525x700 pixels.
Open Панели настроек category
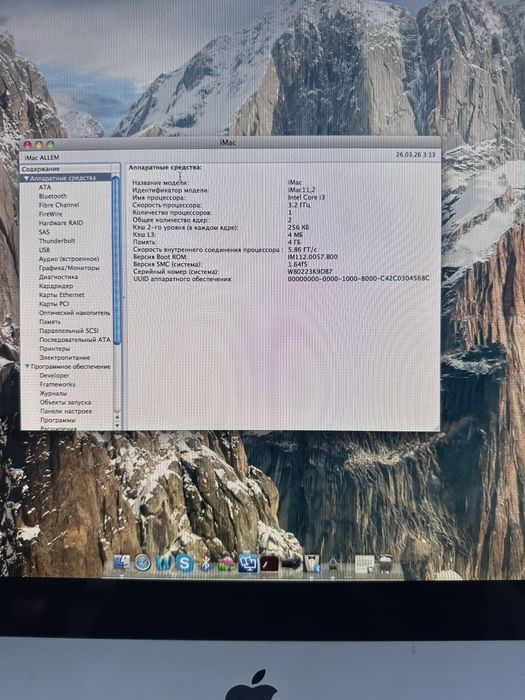pyautogui.click(x=66, y=411)
